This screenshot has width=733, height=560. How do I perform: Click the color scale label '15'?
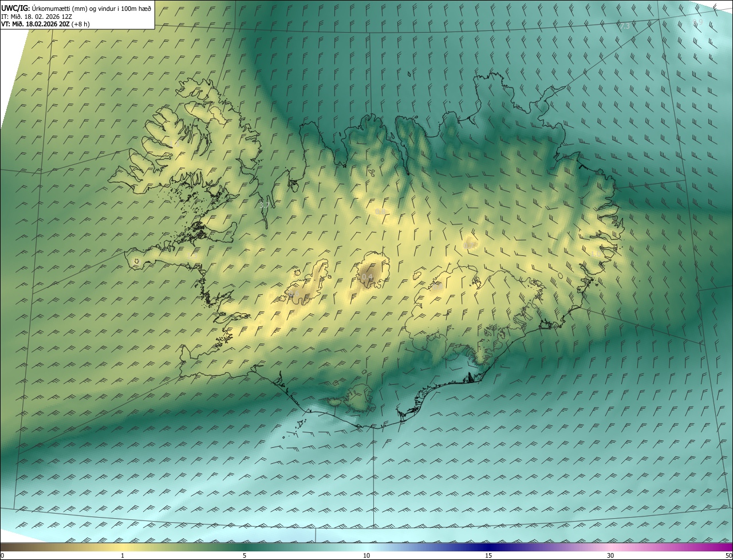488,555
